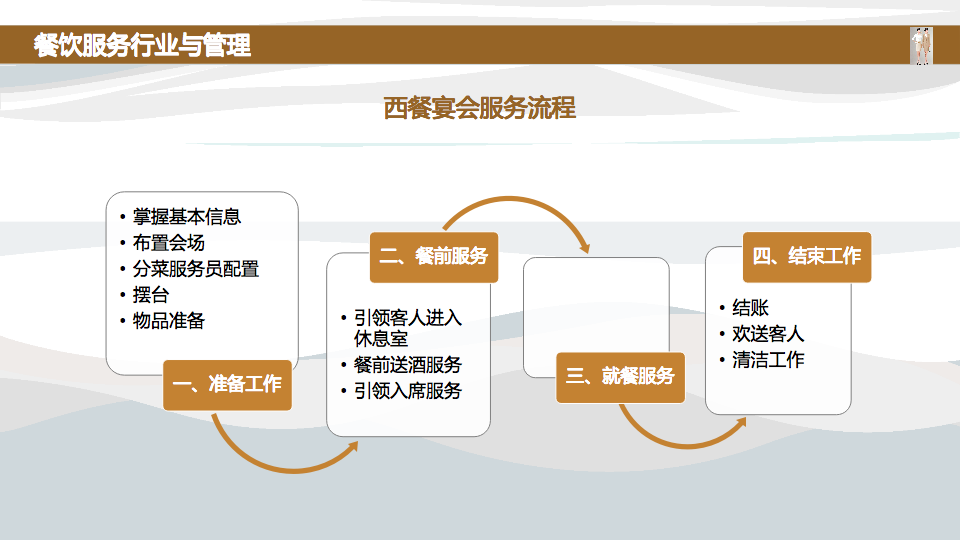Screen dimensions: 960x540
Task: Select bullet text 分菜服务员配置
Action: 196,269
